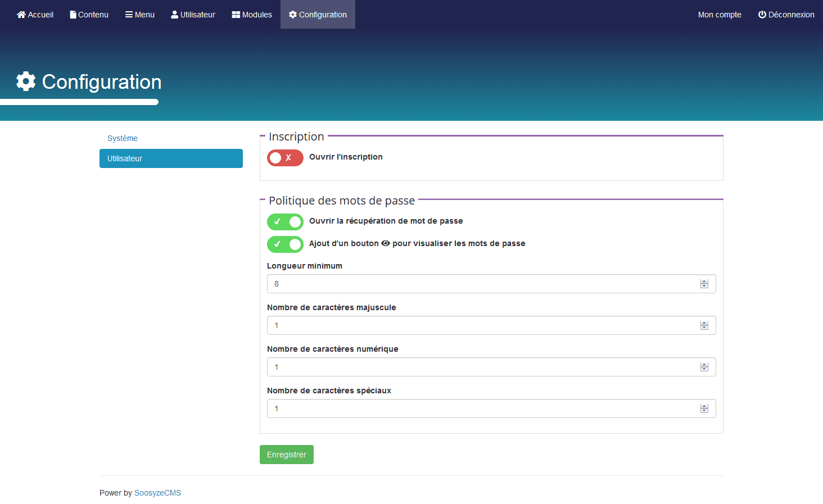Select Utilisateur in the side menu
Image resolution: width=823 pixels, height=504 pixels.
[171, 158]
